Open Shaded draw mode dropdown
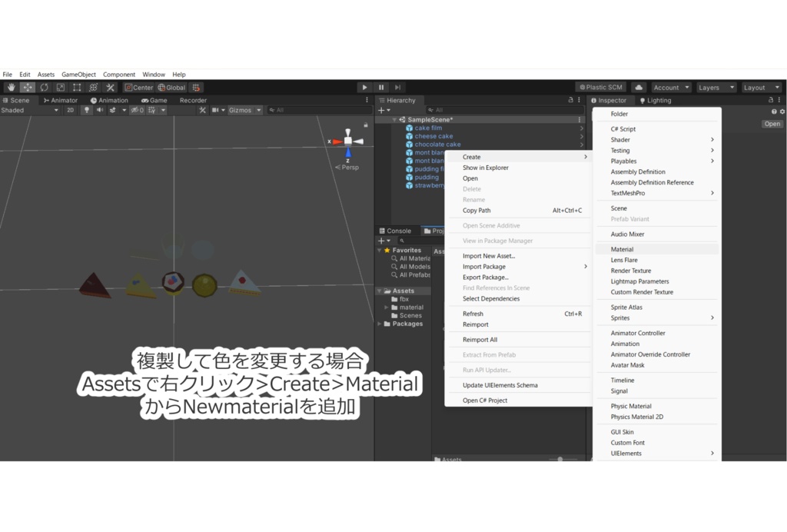This screenshot has height=532, width=787. 30,110
